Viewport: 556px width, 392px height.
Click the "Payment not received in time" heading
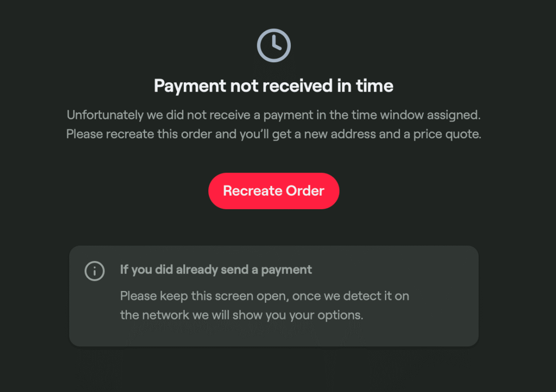click(274, 86)
